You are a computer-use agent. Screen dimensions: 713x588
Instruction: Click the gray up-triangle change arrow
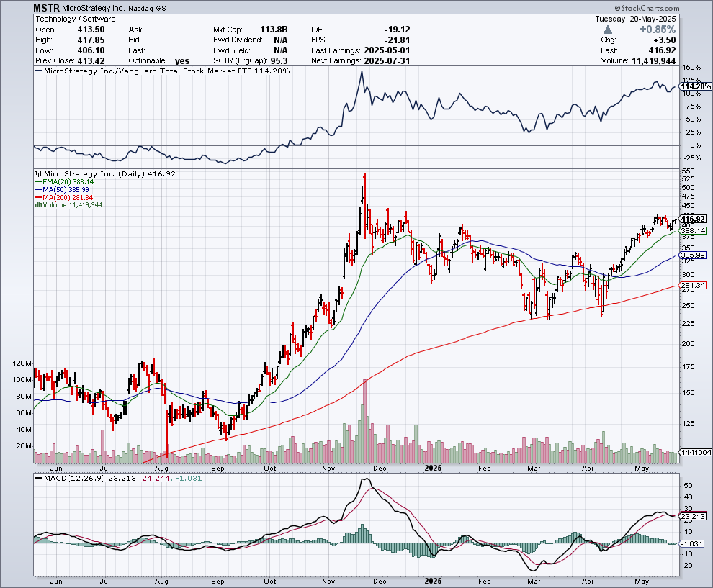point(609,30)
